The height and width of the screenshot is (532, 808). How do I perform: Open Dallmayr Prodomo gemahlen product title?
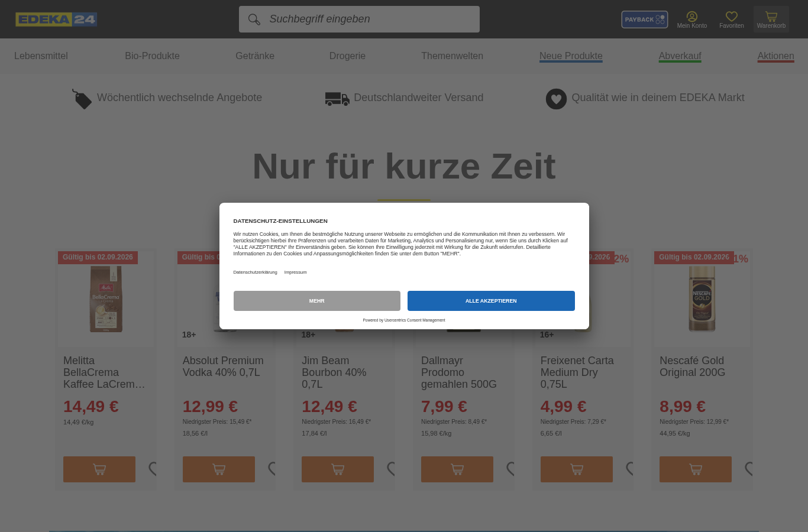pos(459,372)
